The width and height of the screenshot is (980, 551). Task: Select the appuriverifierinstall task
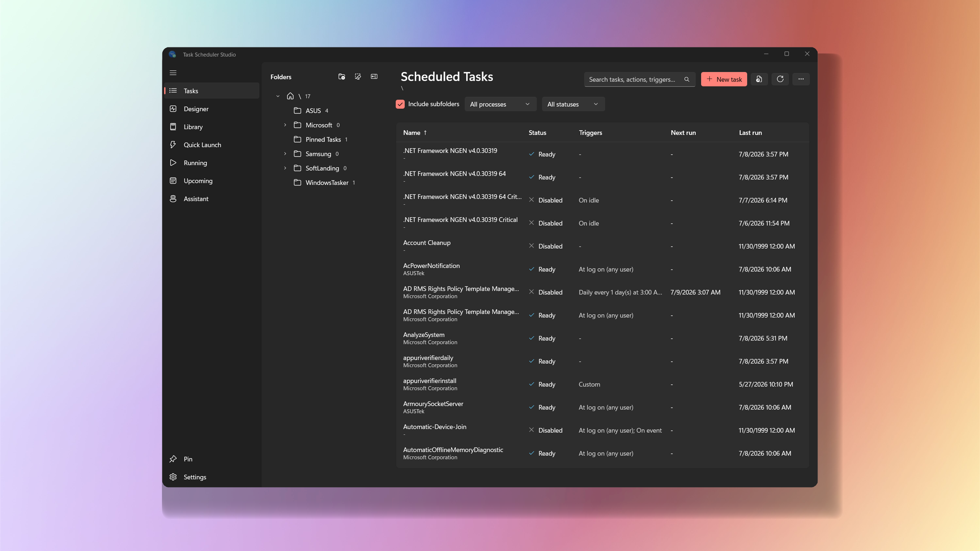[603, 384]
